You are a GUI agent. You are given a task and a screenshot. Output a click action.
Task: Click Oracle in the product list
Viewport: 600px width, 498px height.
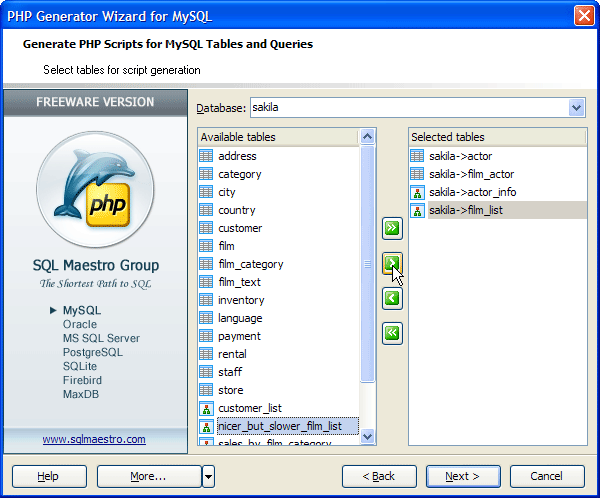80,324
